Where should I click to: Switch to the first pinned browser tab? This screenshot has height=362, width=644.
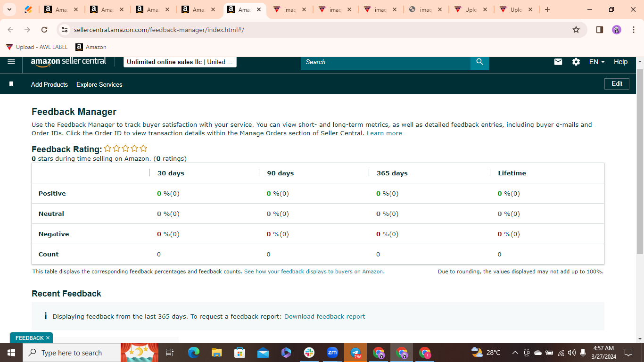coord(28,9)
